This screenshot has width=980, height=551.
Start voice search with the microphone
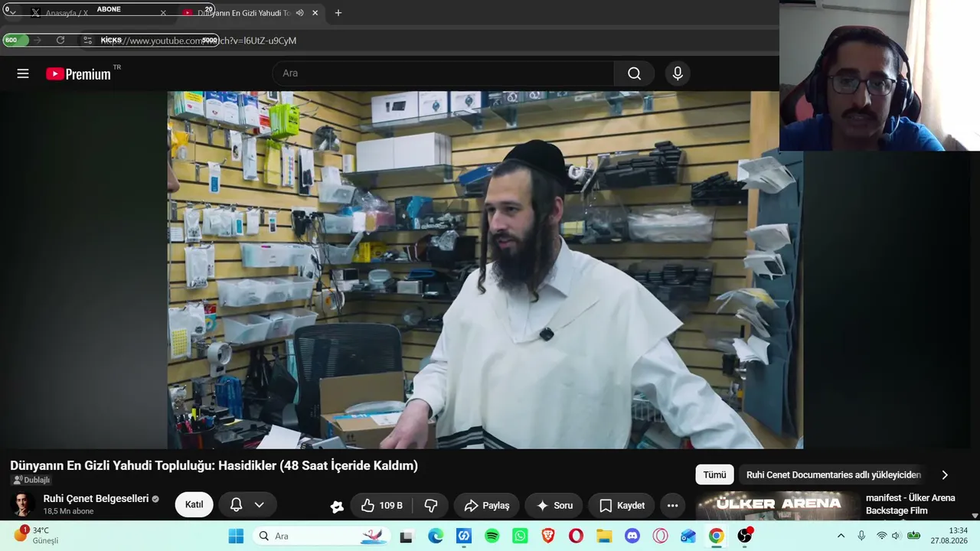(x=677, y=73)
